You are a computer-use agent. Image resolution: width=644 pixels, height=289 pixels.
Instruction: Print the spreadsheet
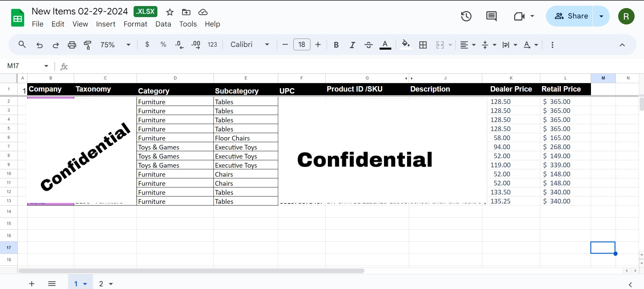click(72, 45)
